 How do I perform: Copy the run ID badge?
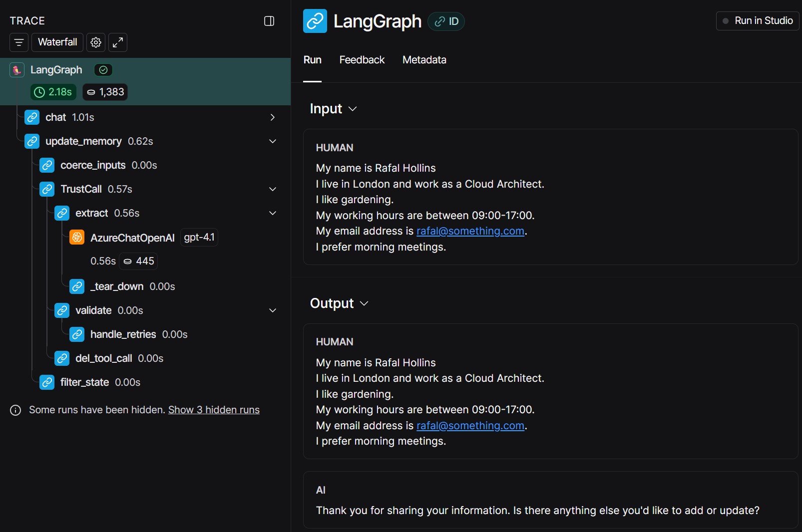[446, 21]
